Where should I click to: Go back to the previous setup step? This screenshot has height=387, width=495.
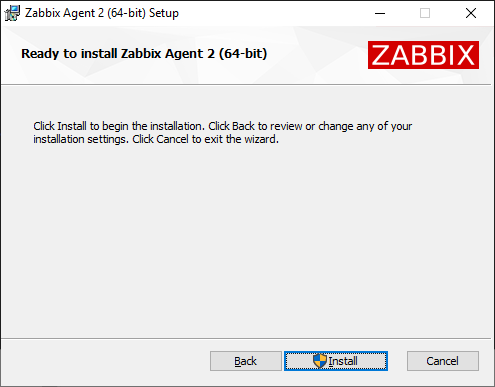point(246,361)
